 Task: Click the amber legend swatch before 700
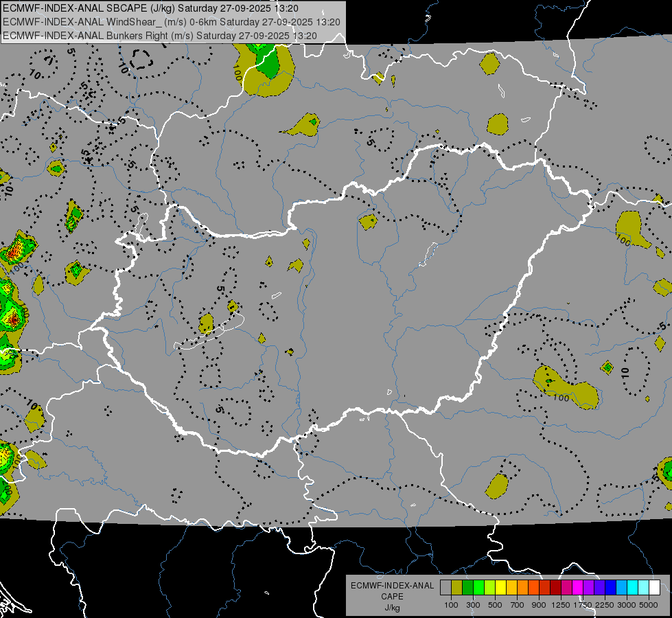(x=511, y=588)
